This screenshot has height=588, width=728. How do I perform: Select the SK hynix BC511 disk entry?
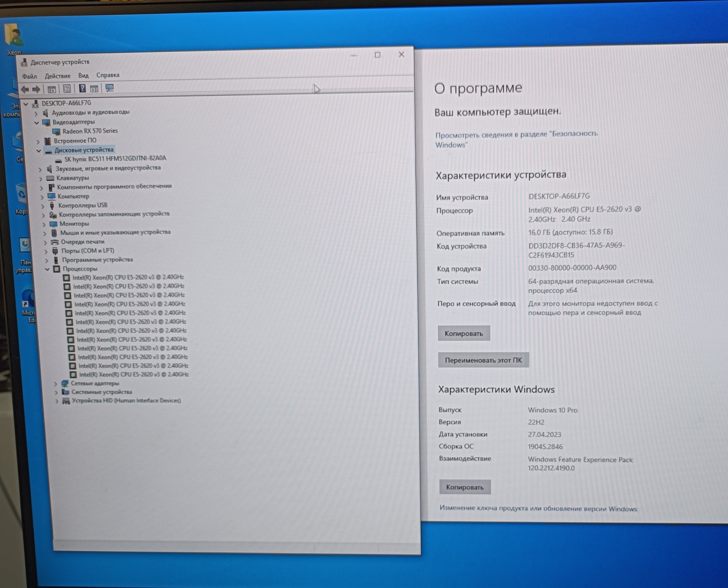click(x=115, y=159)
